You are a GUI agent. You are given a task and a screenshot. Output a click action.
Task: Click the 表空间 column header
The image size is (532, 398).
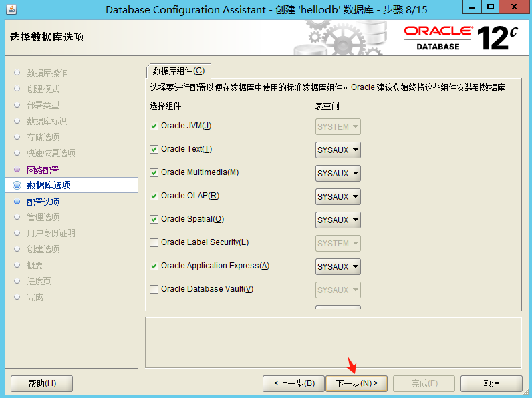[327, 106]
